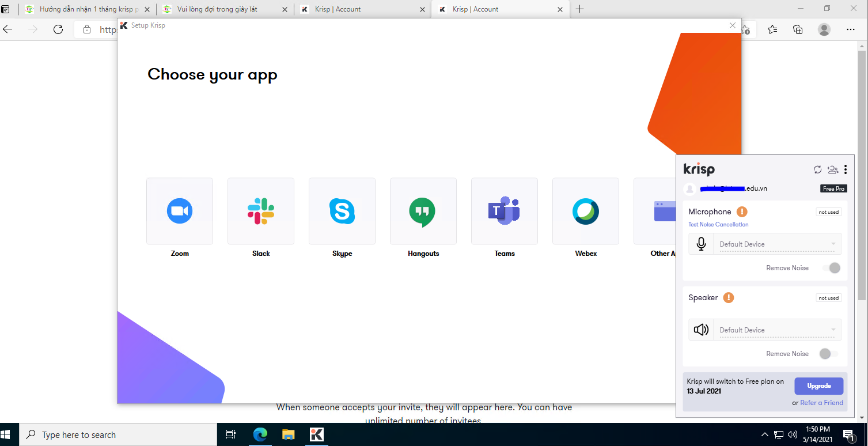Toggle Microphone Remove Noise switch
The image size is (868, 446).
coord(831,268)
